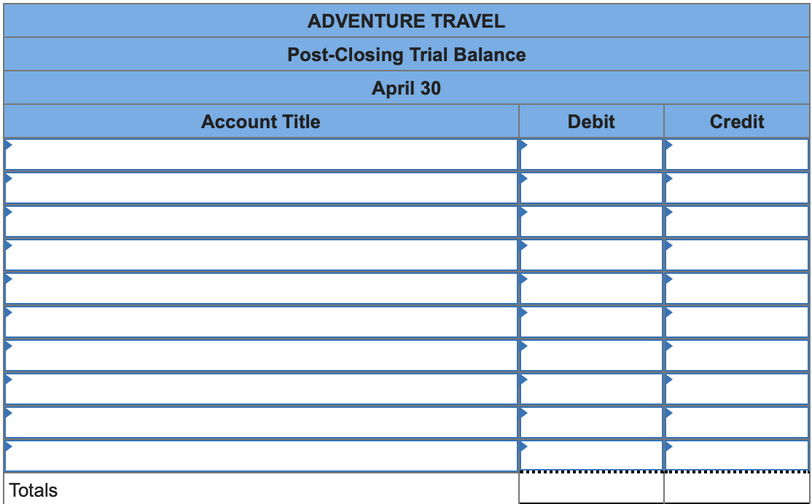The image size is (812, 504).
Task: Open the third Account Title dropdown
Action: [x=259, y=221]
